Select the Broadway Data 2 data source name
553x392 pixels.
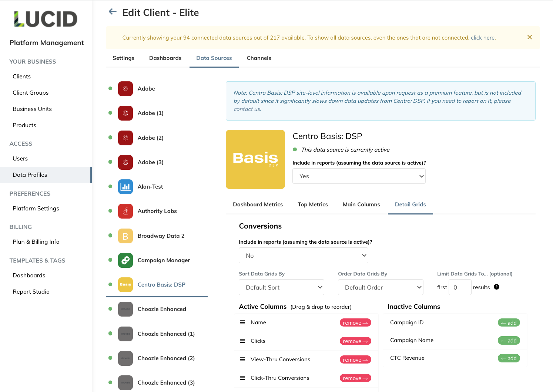[x=161, y=236]
